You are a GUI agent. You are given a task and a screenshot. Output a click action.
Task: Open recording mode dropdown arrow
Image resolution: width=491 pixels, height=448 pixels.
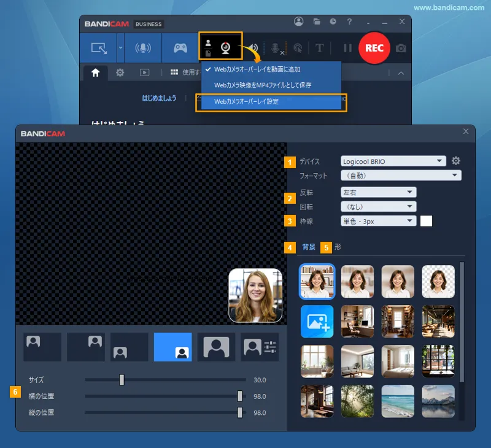point(120,48)
